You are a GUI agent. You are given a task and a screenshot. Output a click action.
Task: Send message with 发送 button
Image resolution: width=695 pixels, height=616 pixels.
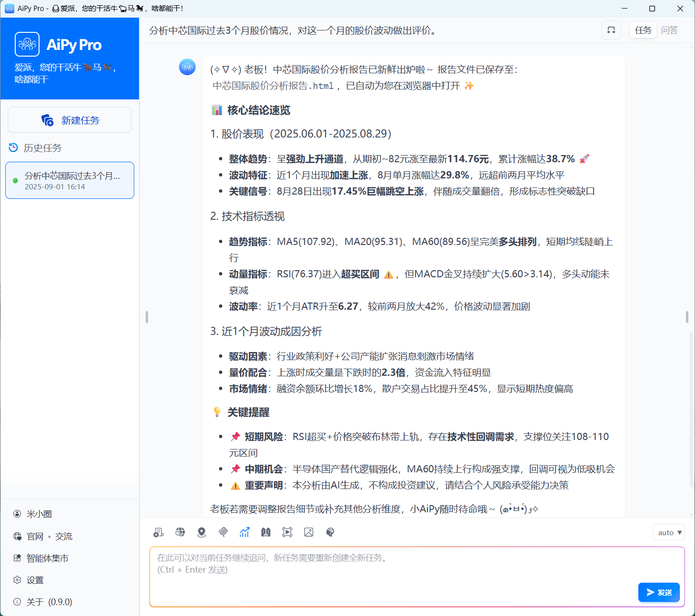659,592
